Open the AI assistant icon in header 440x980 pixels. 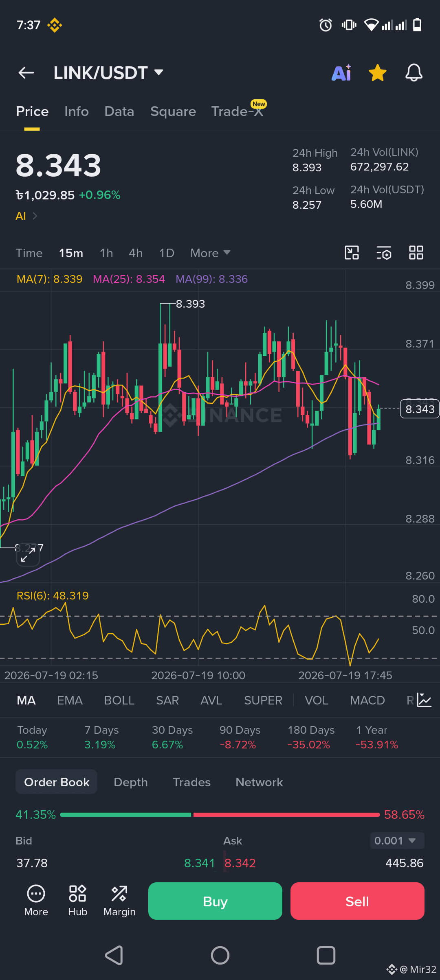(x=341, y=72)
